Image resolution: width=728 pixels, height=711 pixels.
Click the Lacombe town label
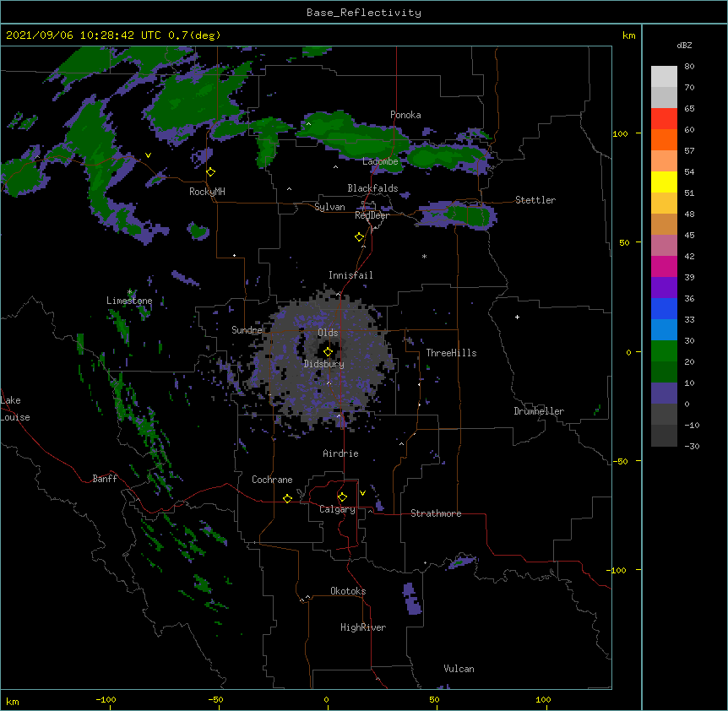pyautogui.click(x=380, y=161)
